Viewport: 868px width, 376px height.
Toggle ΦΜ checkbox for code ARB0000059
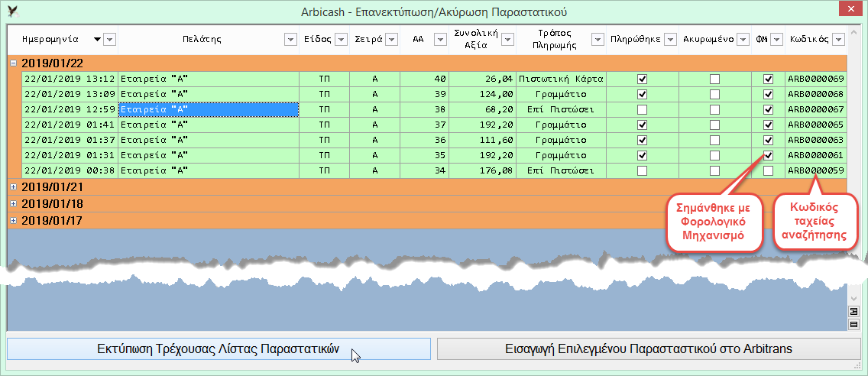769,171
